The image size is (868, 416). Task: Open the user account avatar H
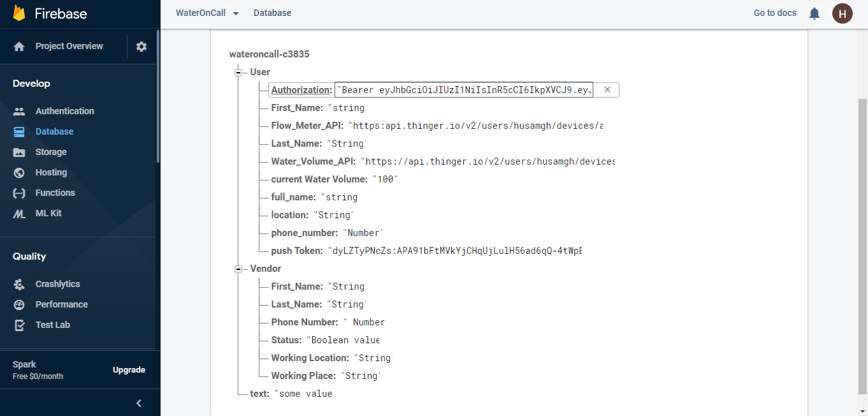click(843, 13)
